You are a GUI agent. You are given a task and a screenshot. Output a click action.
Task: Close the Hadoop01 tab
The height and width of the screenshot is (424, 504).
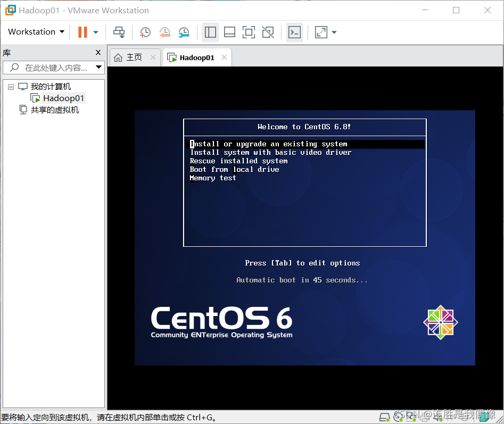pos(225,57)
